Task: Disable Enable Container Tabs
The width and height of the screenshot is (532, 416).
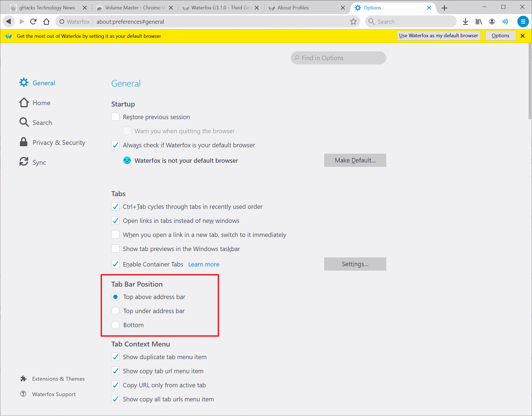Action: [x=115, y=264]
